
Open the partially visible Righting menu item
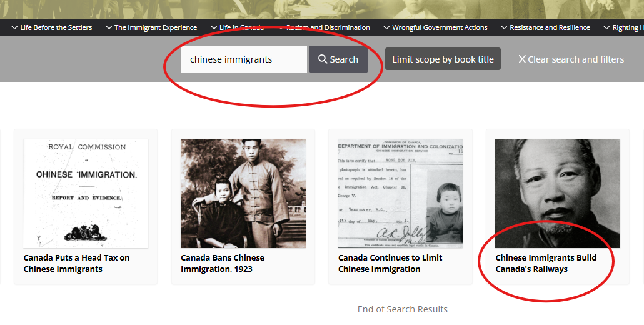point(623,27)
